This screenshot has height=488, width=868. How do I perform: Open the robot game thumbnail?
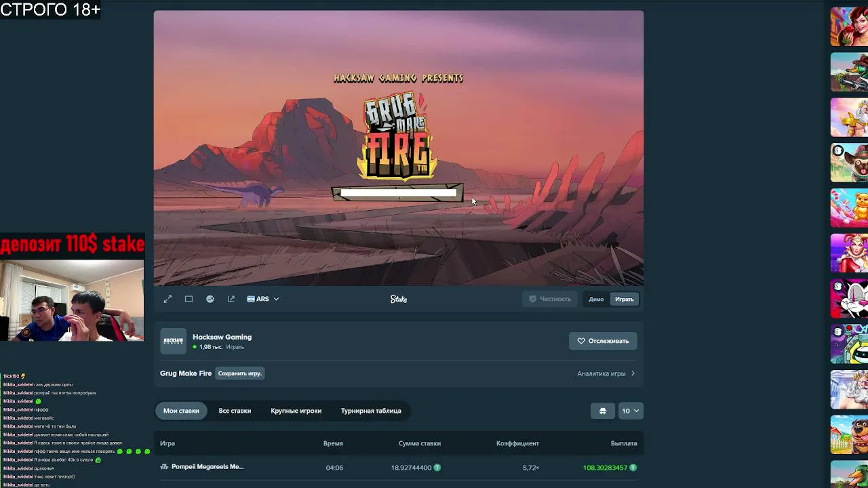pyautogui.click(x=849, y=344)
